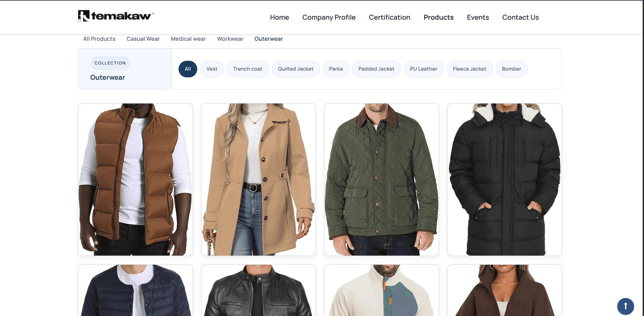This screenshot has width=644, height=316.
Task: Select Products in the navigation bar
Action: click(438, 17)
